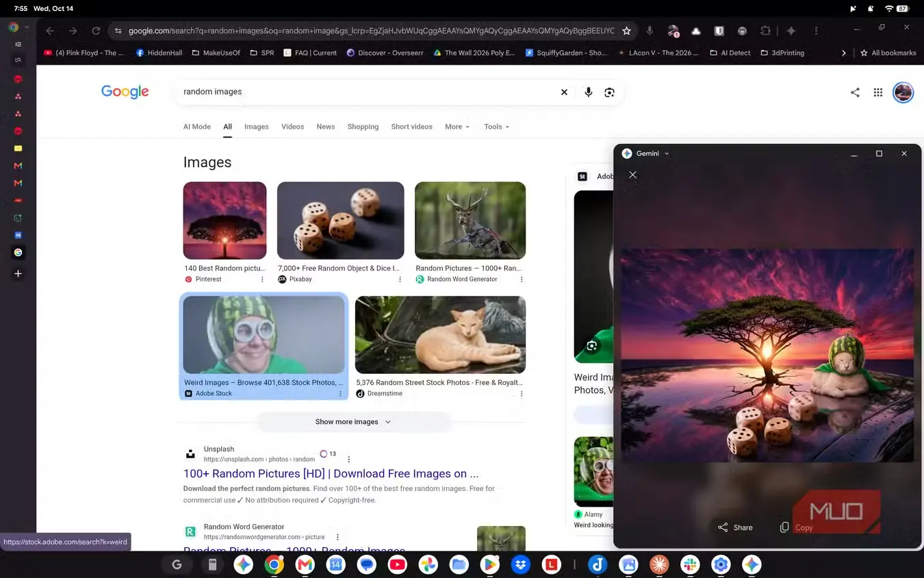
Task: Click the Lens icon on the Adobe image
Action: click(x=591, y=346)
